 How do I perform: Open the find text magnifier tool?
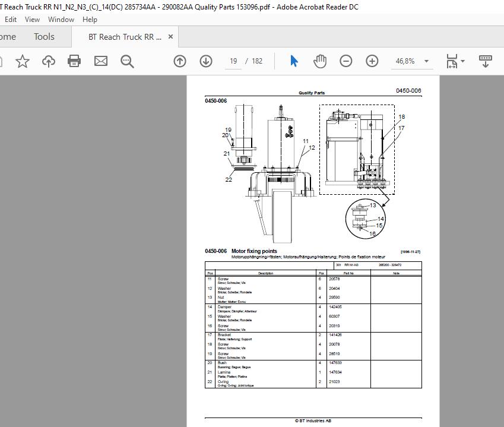[127, 61]
